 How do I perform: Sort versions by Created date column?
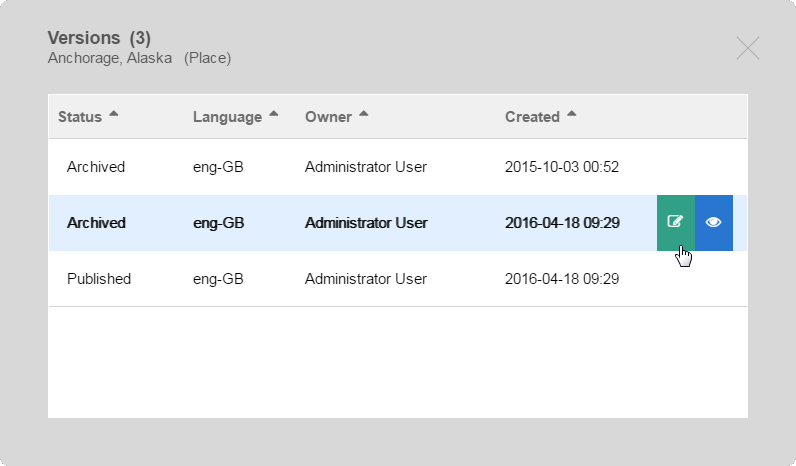click(x=532, y=117)
